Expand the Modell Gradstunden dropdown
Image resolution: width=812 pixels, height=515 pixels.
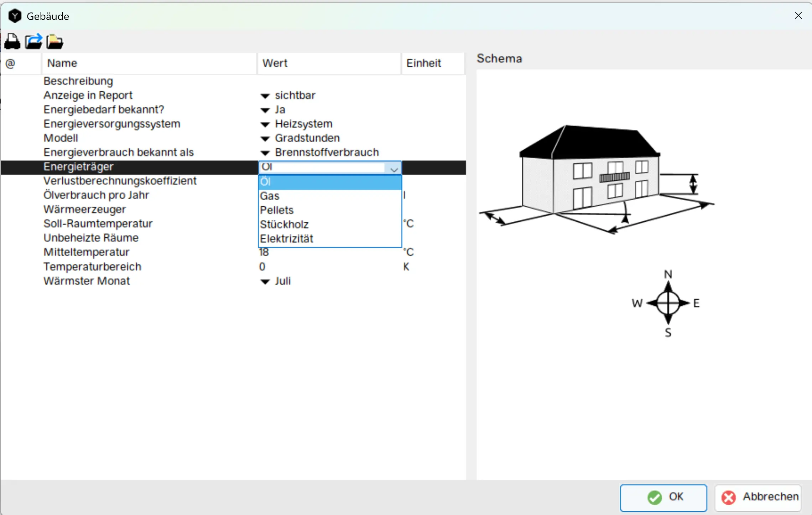coord(265,139)
